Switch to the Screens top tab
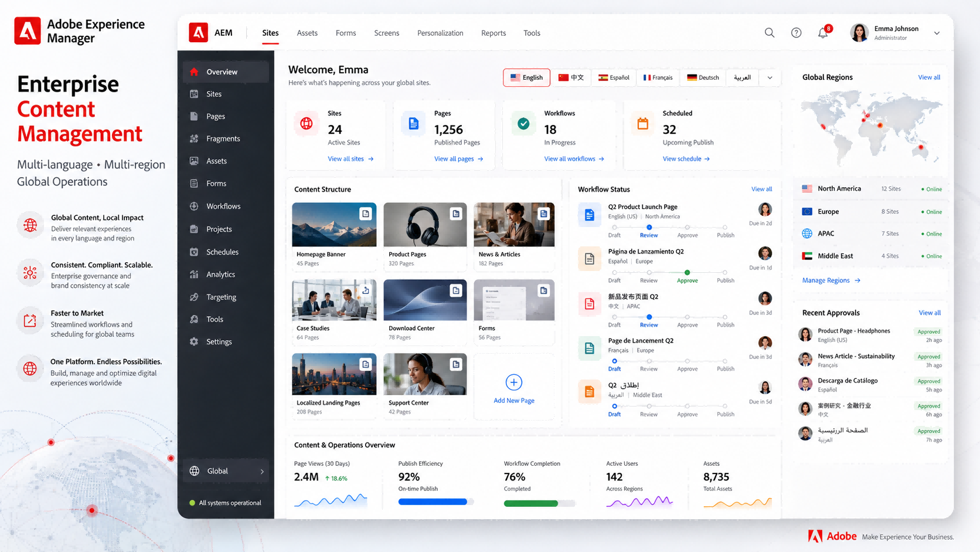 tap(387, 33)
